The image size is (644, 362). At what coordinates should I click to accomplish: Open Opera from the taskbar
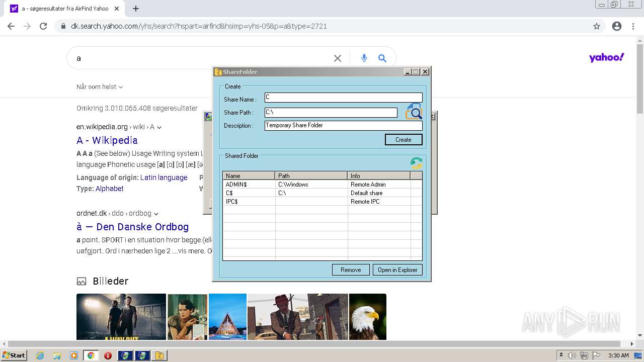coord(108,355)
